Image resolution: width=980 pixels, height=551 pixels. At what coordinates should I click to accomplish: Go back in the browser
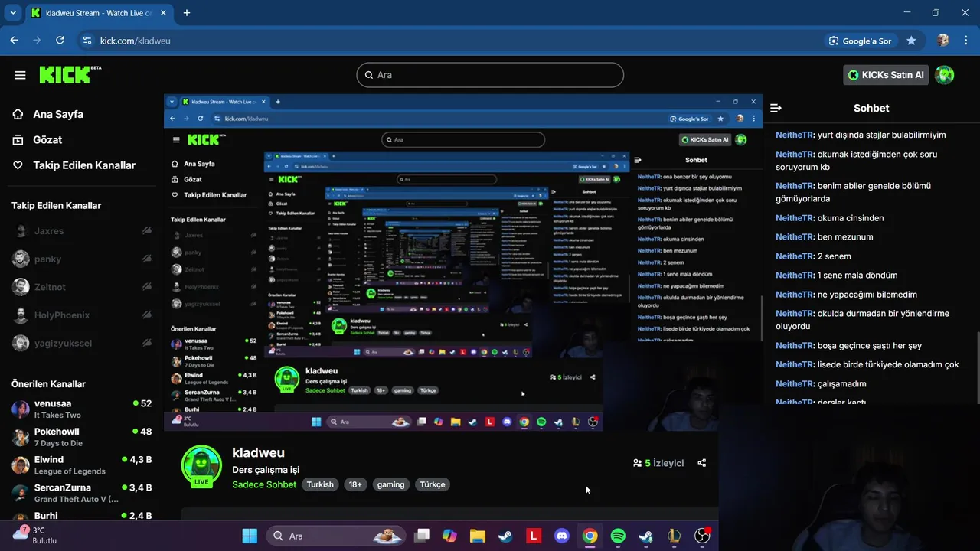click(x=14, y=41)
